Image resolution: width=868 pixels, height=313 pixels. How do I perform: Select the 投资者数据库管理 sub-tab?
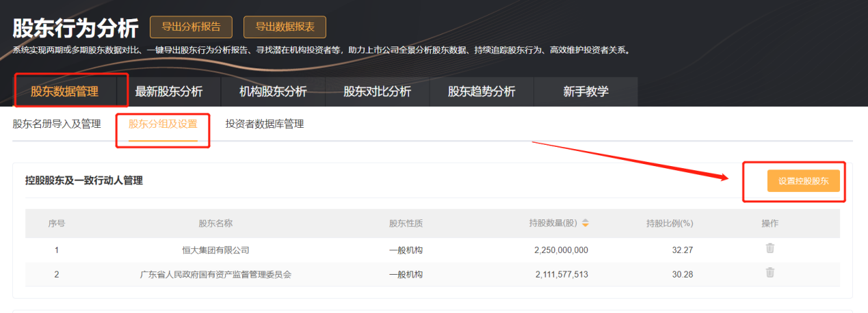pos(265,124)
